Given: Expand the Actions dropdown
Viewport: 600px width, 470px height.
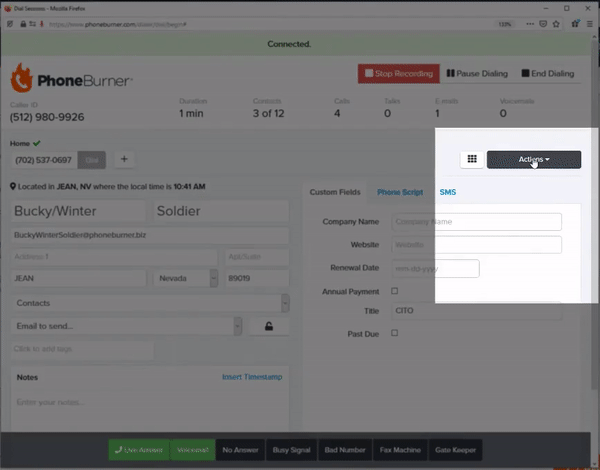Looking at the screenshot, I should 533,160.
